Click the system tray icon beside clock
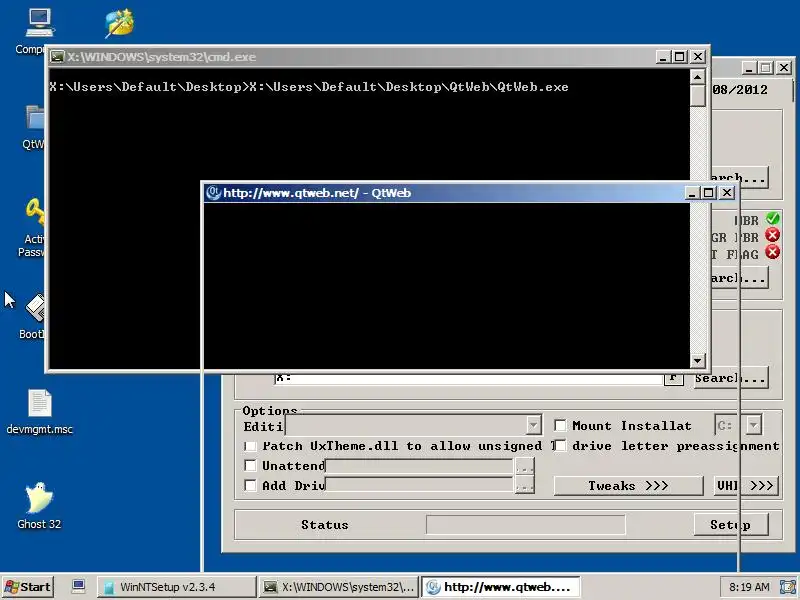 coord(788,587)
